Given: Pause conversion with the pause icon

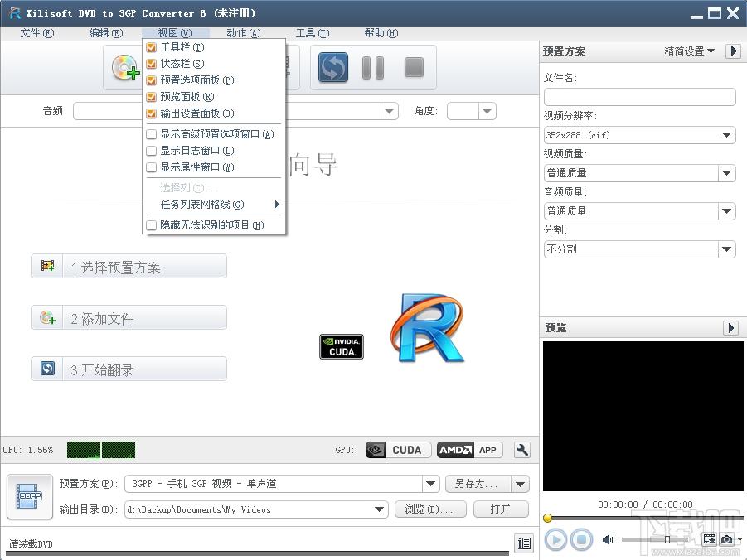Looking at the screenshot, I should pyautogui.click(x=372, y=67).
